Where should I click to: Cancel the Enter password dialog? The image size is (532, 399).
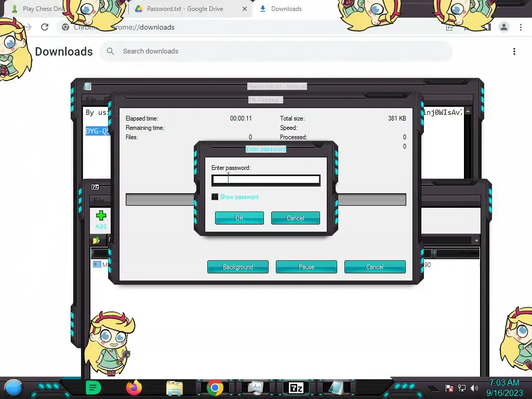coord(295,218)
